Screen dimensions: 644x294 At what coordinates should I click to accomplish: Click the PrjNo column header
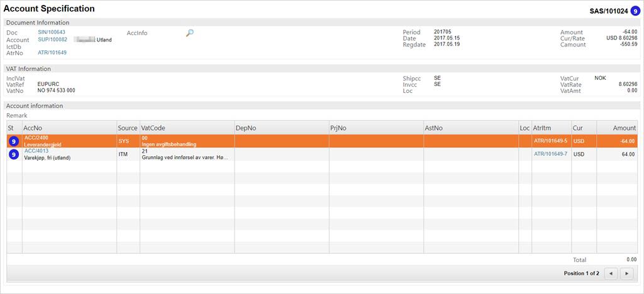point(339,128)
